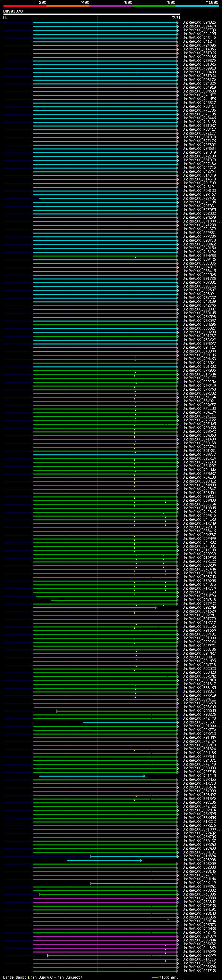
Task: Click label UniRef100_B7Z177
Action: pyautogui.click(x=199, y=133)
